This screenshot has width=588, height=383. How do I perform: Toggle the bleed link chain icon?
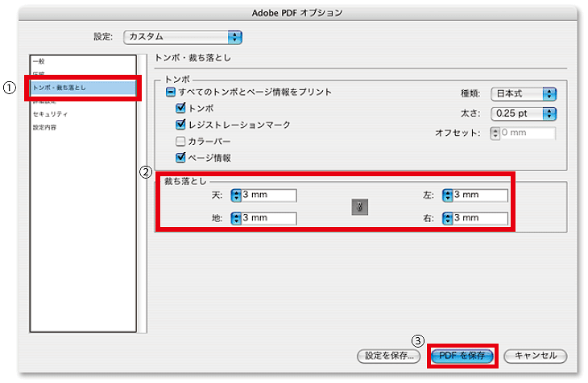point(359,207)
